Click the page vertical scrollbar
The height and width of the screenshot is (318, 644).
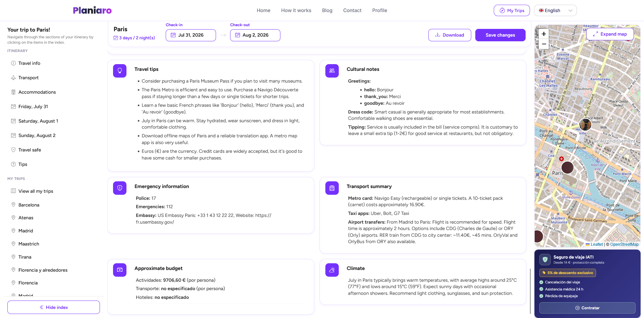pyautogui.click(x=530, y=291)
